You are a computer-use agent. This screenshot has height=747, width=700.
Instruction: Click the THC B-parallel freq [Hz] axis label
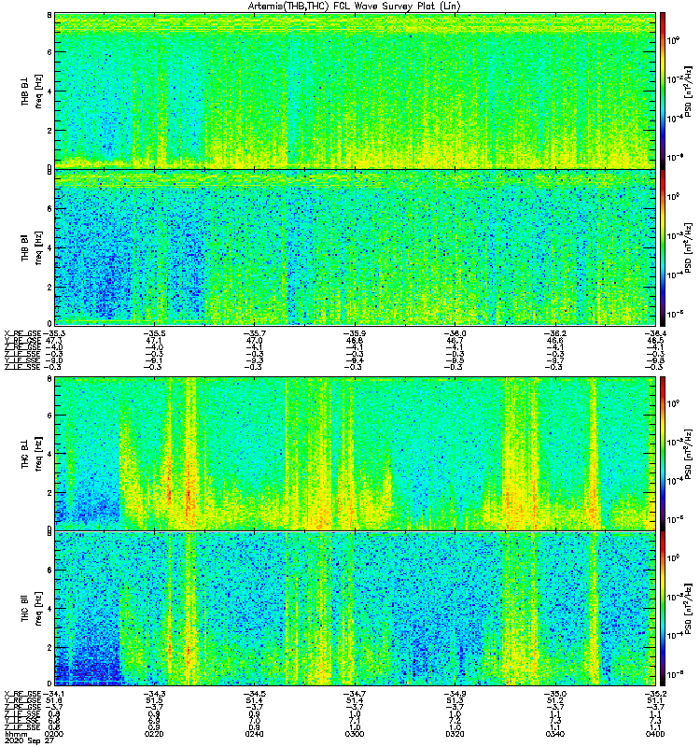pos(38,609)
